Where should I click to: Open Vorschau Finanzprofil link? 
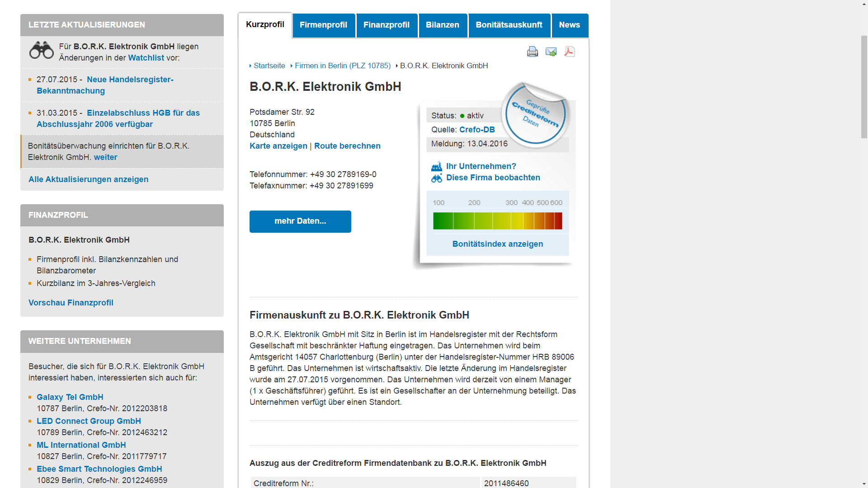click(71, 303)
